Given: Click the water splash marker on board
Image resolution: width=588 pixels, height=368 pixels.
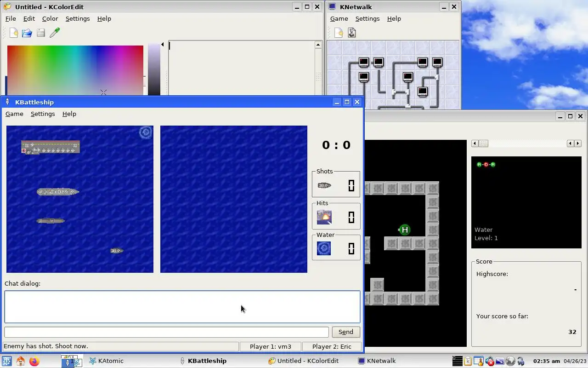Looking at the screenshot, I should coord(146,132).
